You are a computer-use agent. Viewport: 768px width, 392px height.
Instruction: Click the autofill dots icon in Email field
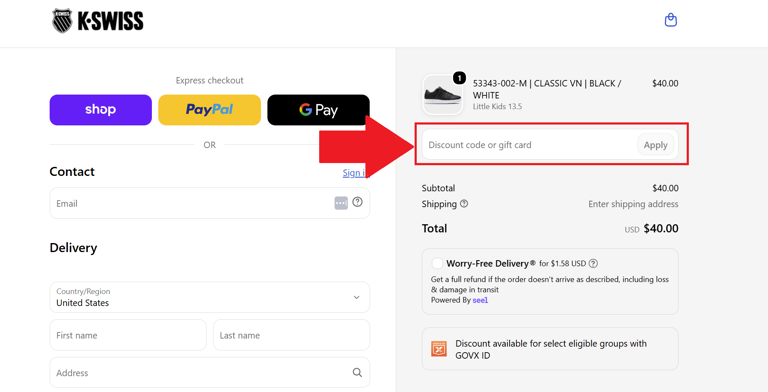point(341,203)
